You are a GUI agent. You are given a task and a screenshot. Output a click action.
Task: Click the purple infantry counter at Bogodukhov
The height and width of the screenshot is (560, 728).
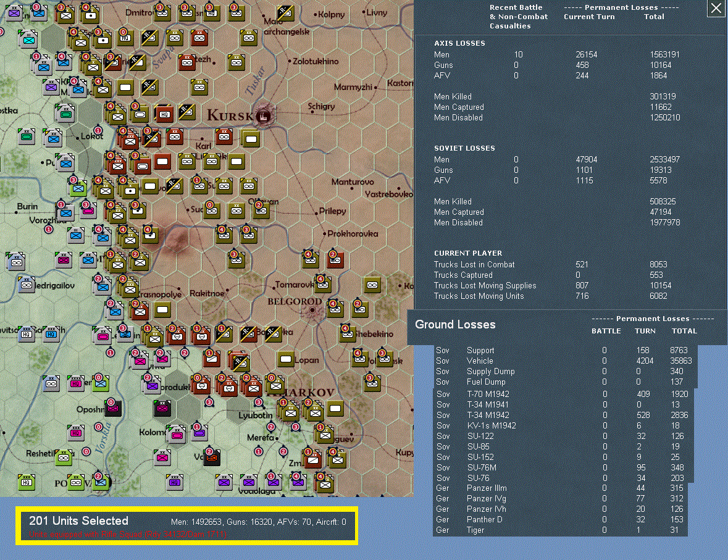coord(152,385)
